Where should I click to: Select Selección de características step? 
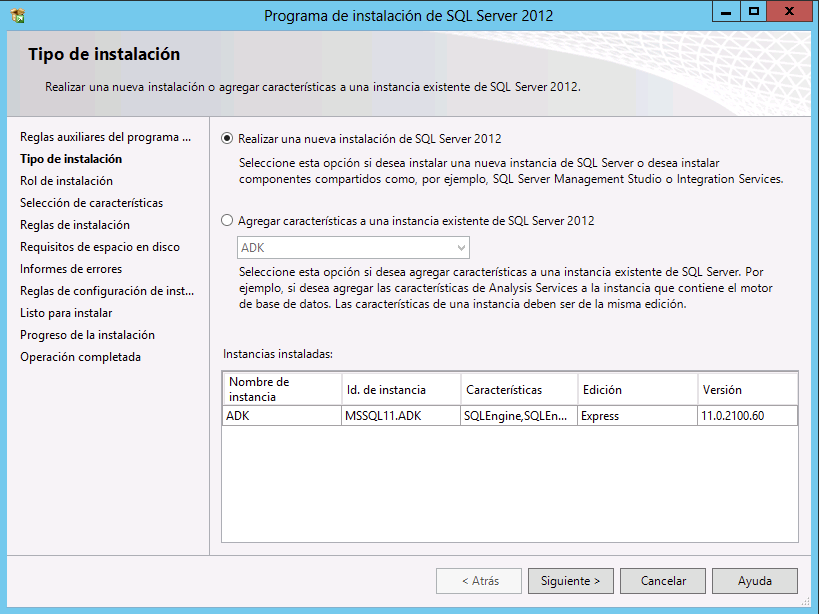point(91,203)
